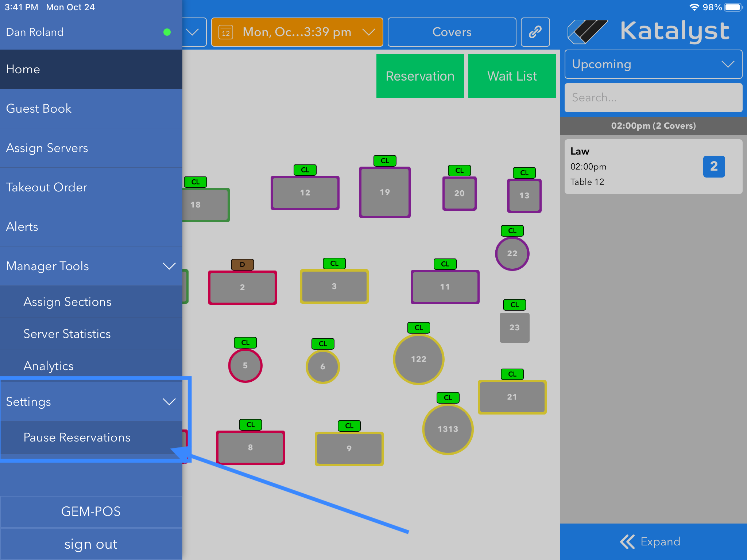Tap green online status dot near Dan Roland

pos(167,32)
